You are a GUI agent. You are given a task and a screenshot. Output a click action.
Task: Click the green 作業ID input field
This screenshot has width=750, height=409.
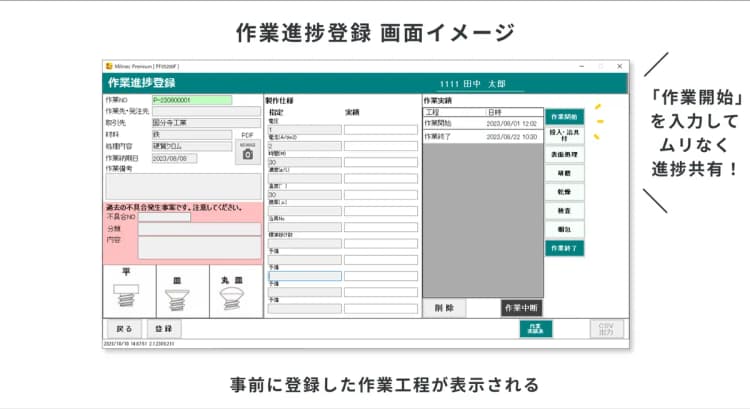[x=191, y=100]
